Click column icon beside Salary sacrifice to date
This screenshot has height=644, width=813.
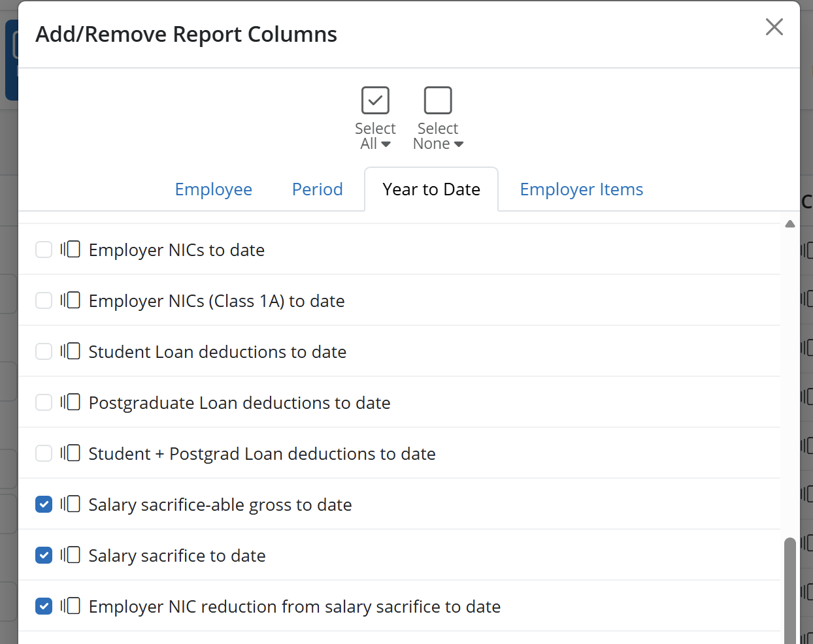tap(71, 555)
